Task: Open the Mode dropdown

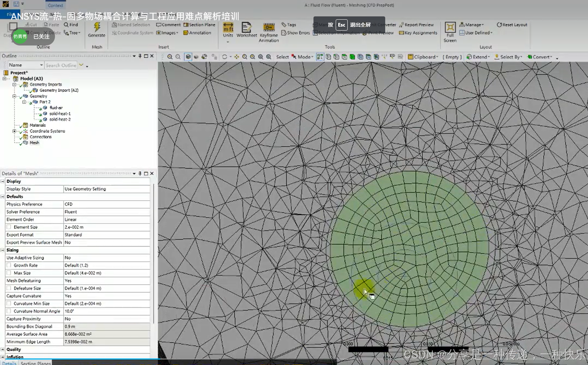Action: point(305,57)
